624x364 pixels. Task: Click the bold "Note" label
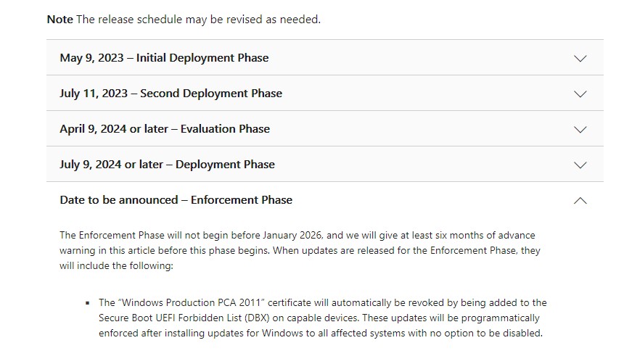59,20
